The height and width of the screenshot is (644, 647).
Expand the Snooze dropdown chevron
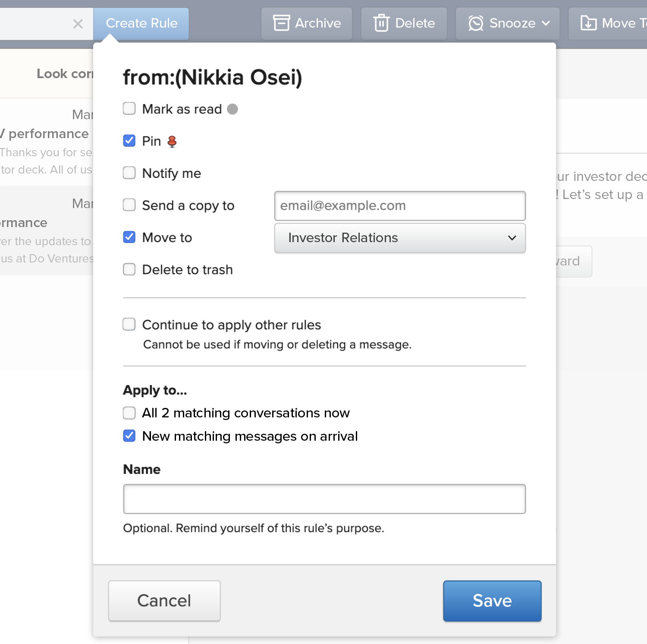coord(546,23)
